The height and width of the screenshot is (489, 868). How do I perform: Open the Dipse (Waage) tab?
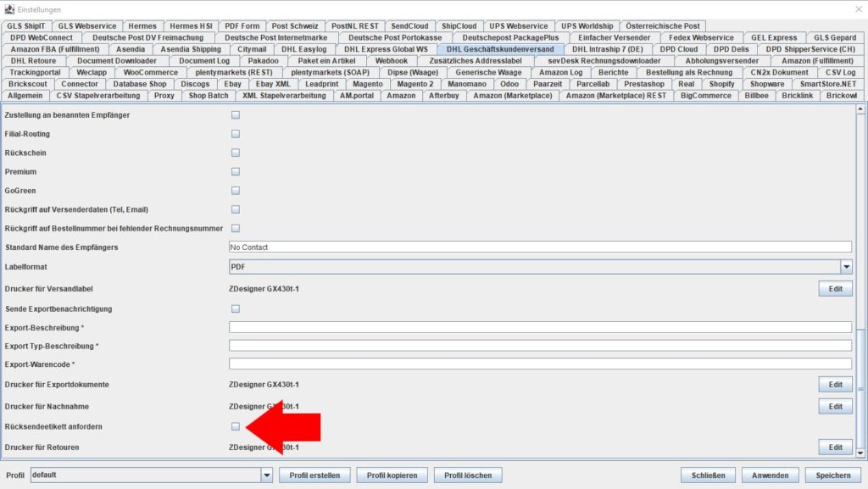click(413, 73)
